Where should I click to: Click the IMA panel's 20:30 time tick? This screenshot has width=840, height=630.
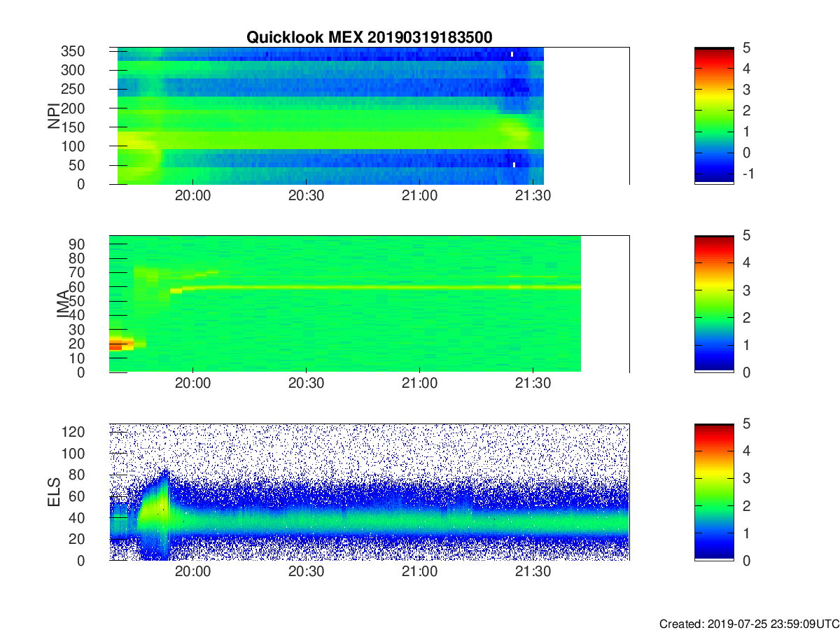pos(306,385)
